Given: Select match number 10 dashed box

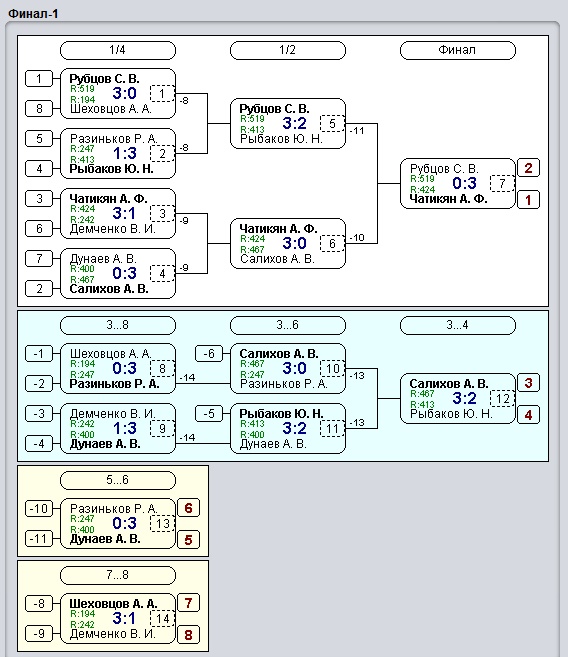Looking at the screenshot, I should tap(332, 369).
